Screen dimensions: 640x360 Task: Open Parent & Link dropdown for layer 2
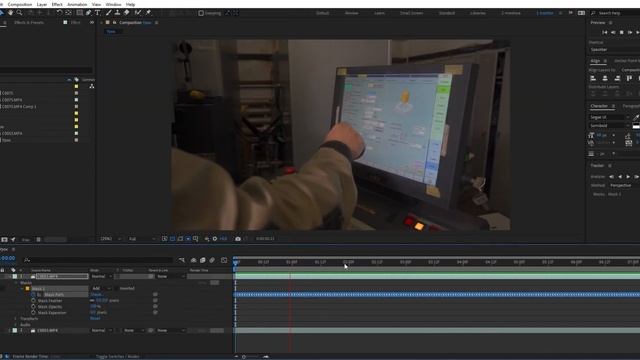171,330
